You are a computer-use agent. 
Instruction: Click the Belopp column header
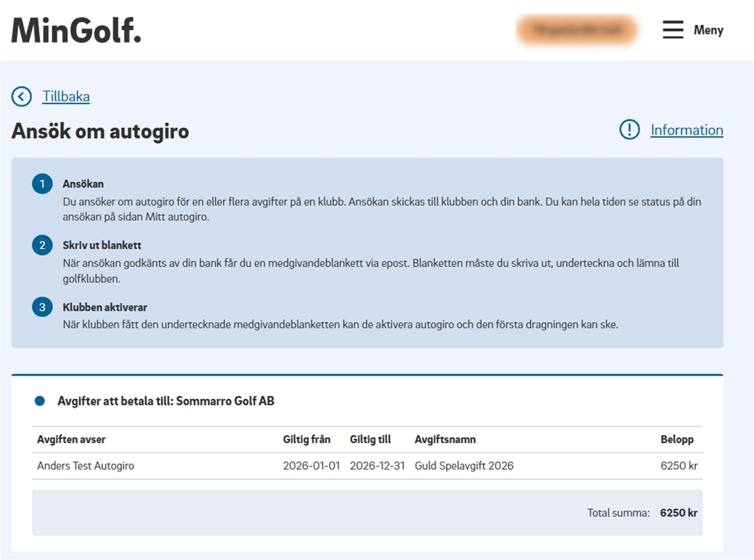pyautogui.click(x=676, y=439)
